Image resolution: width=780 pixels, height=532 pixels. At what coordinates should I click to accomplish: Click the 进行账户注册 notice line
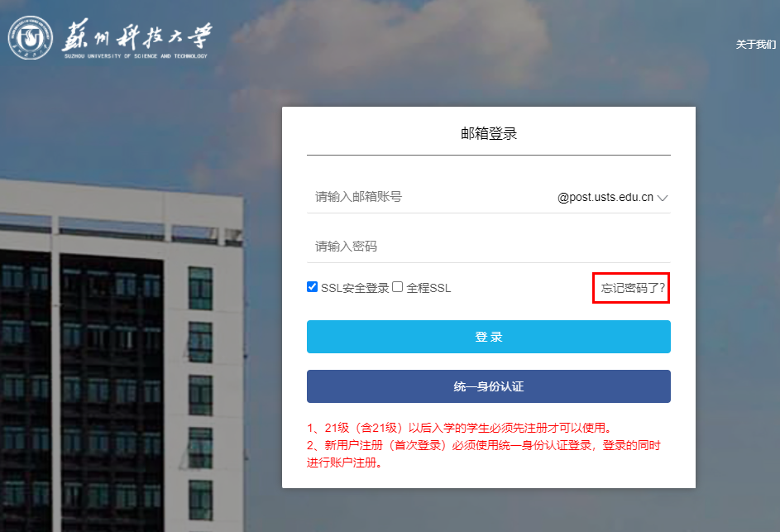(x=345, y=463)
